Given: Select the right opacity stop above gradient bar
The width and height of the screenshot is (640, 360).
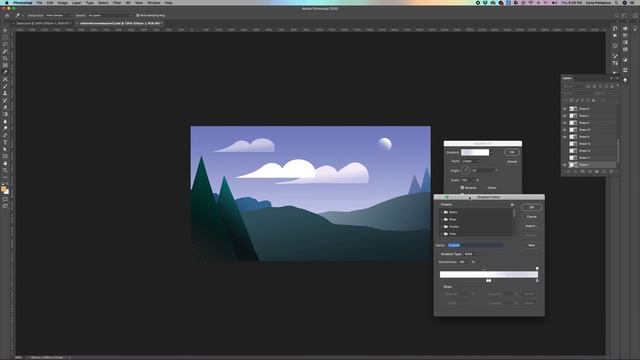Looking at the screenshot, I should point(537,268).
